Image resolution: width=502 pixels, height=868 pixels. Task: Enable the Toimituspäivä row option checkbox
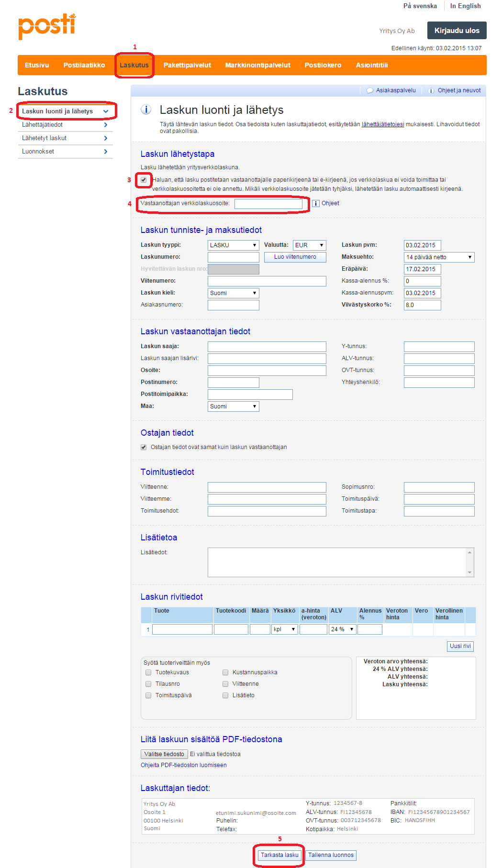click(x=148, y=695)
